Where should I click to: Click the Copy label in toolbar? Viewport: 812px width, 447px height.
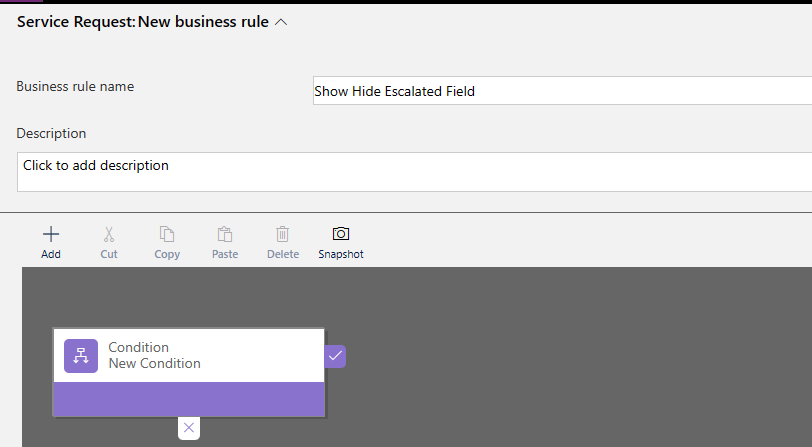pyautogui.click(x=167, y=254)
